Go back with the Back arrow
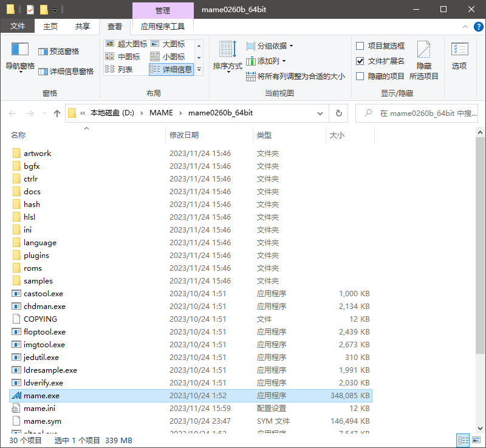The height and width of the screenshot is (448, 486). pyautogui.click(x=12, y=114)
